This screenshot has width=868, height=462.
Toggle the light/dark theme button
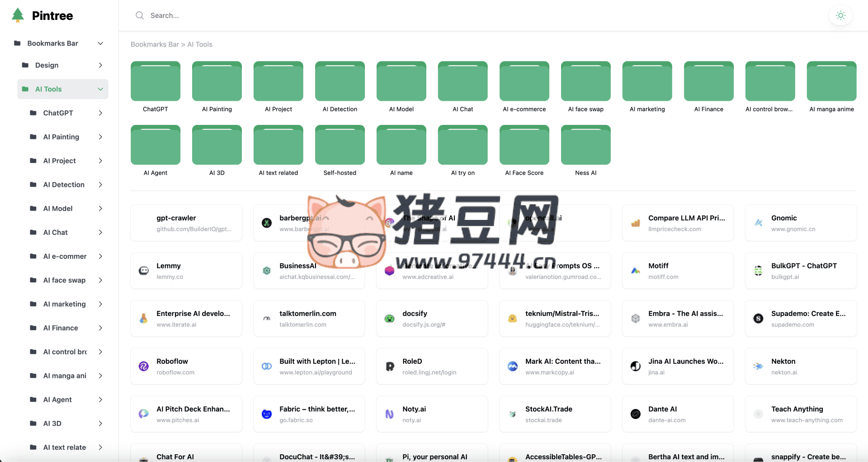coord(840,15)
